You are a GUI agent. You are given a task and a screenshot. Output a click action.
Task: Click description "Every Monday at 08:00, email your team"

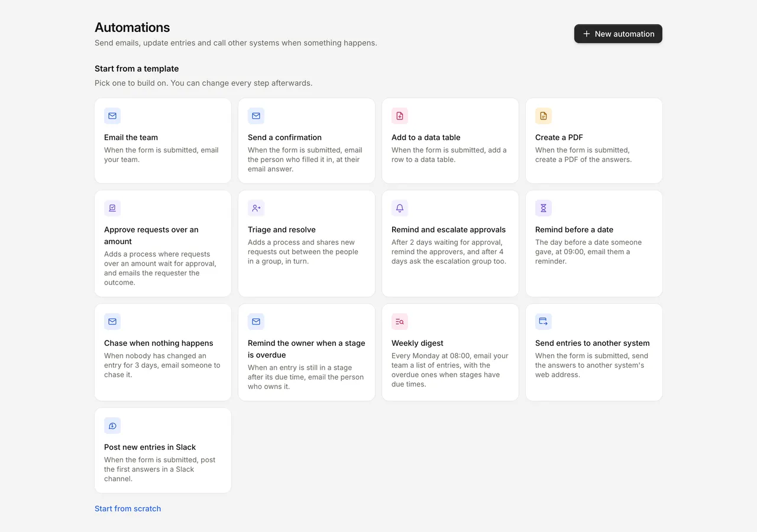tap(450, 370)
